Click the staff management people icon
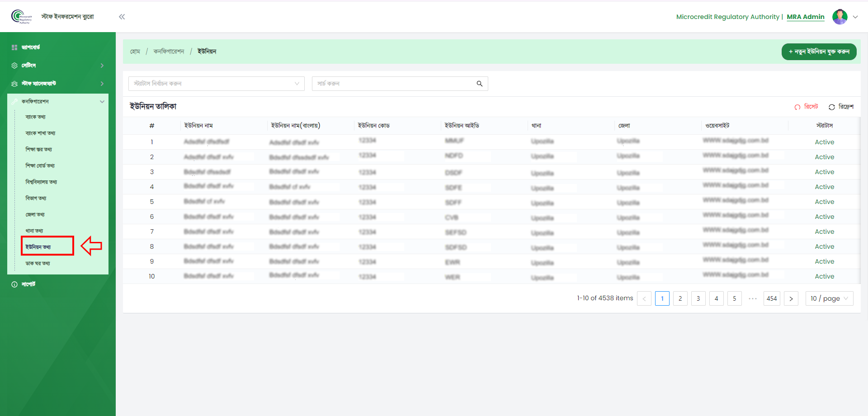This screenshot has width=868, height=416. [x=14, y=84]
